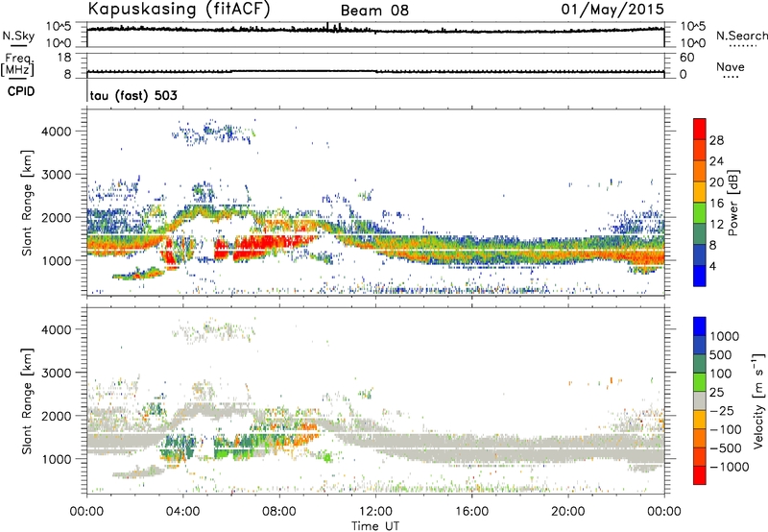Click the velocity scale value '-25'
This screenshot has width=768, height=532.
click(722, 410)
